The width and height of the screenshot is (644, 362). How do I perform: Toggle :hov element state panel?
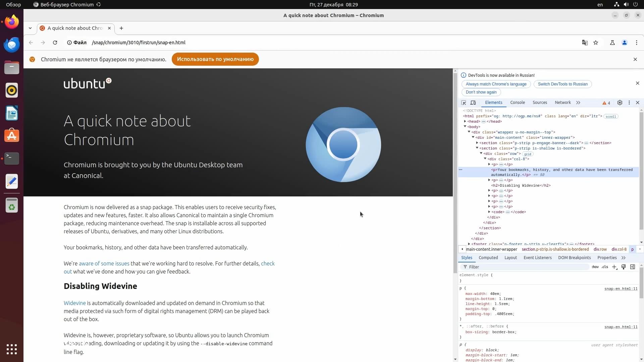(x=595, y=267)
